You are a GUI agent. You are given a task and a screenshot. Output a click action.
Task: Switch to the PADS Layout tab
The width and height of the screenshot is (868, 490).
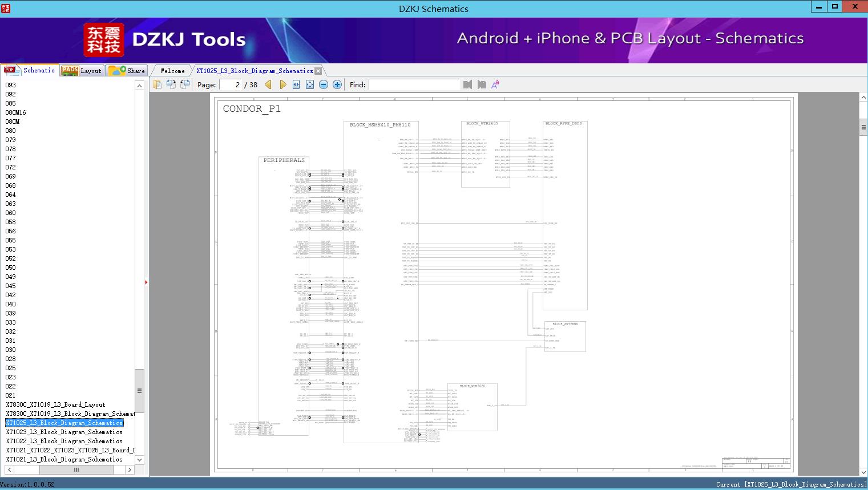(x=82, y=71)
